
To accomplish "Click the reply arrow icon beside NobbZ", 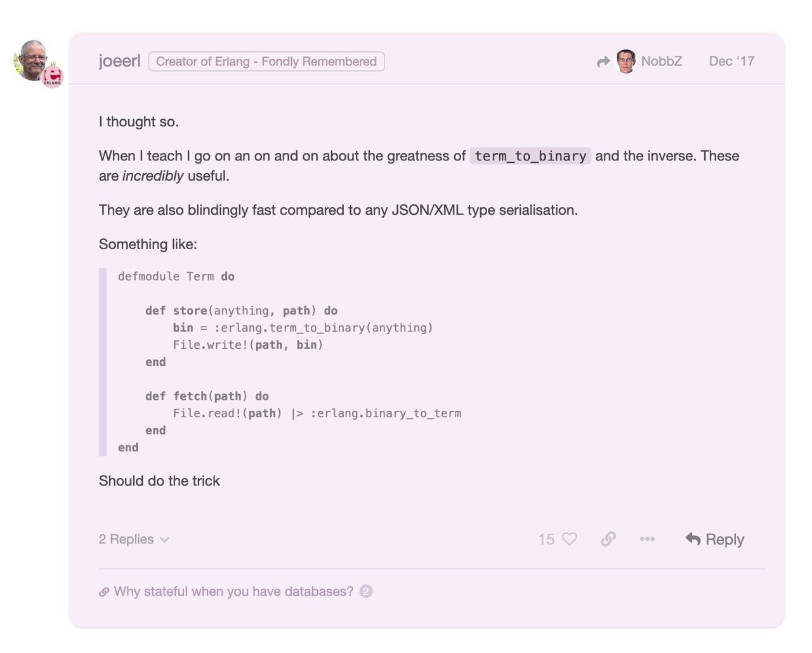I will [603, 61].
